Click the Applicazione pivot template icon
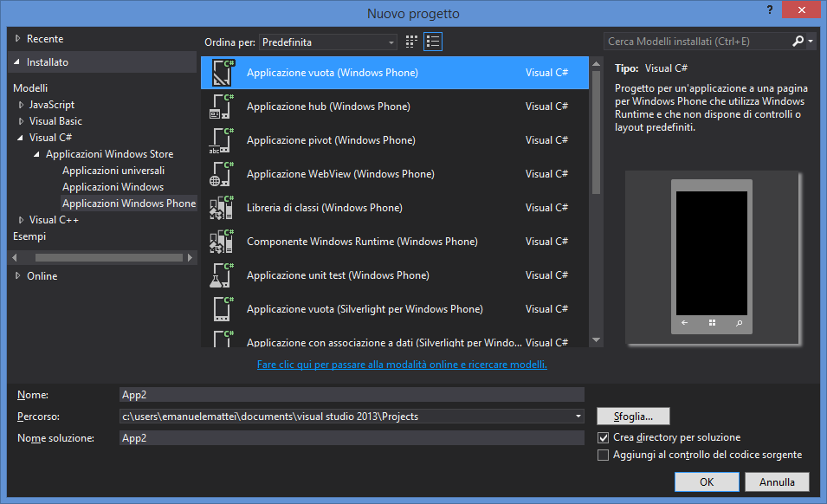Image resolution: width=827 pixels, height=504 pixels. (222, 140)
